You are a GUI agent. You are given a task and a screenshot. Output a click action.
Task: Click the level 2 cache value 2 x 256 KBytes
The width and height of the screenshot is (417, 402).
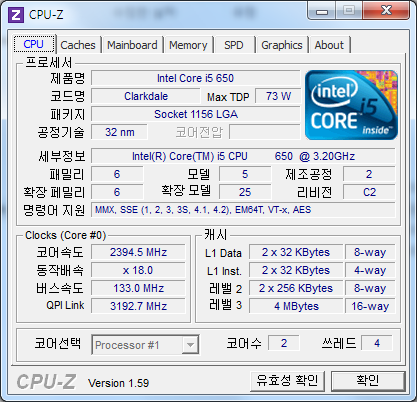coord(296,288)
